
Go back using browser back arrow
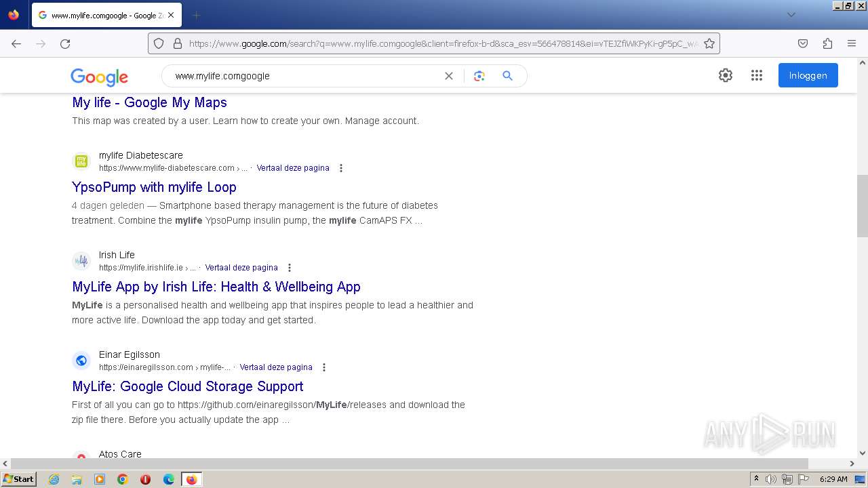coord(16,43)
